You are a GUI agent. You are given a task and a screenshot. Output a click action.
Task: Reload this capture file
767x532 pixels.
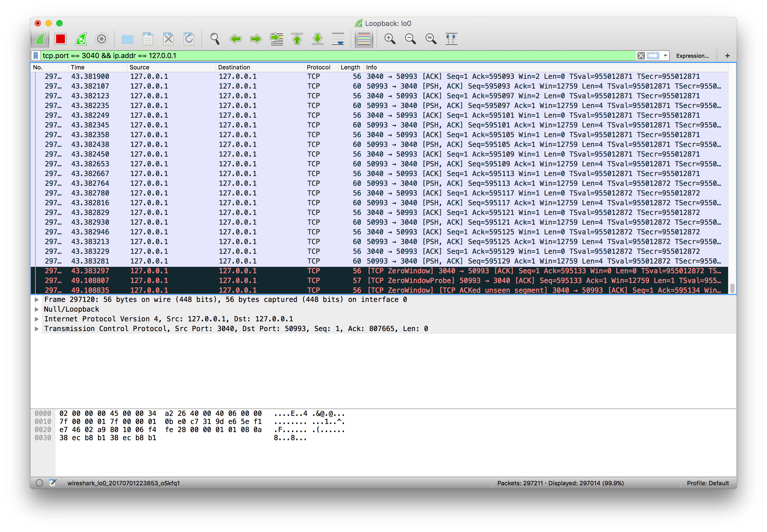[x=189, y=39]
